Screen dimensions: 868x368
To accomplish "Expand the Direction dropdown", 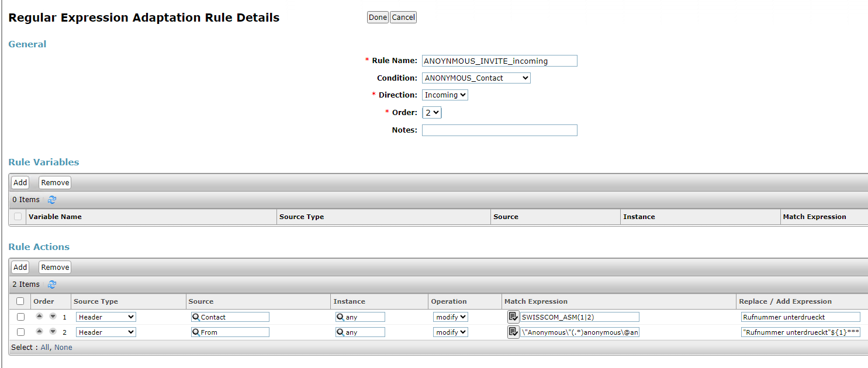I will coord(445,95).
